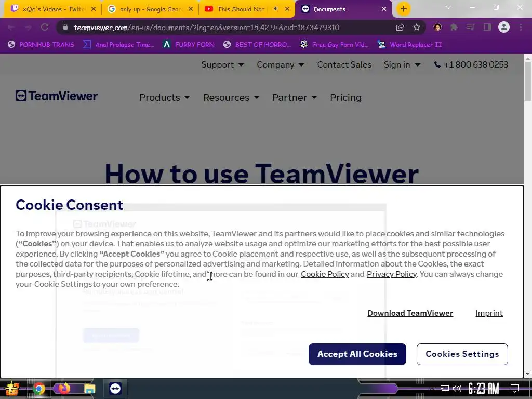Click the scrollbar down arrow
The height and width of the screenshot is (399, 532).
528,374
